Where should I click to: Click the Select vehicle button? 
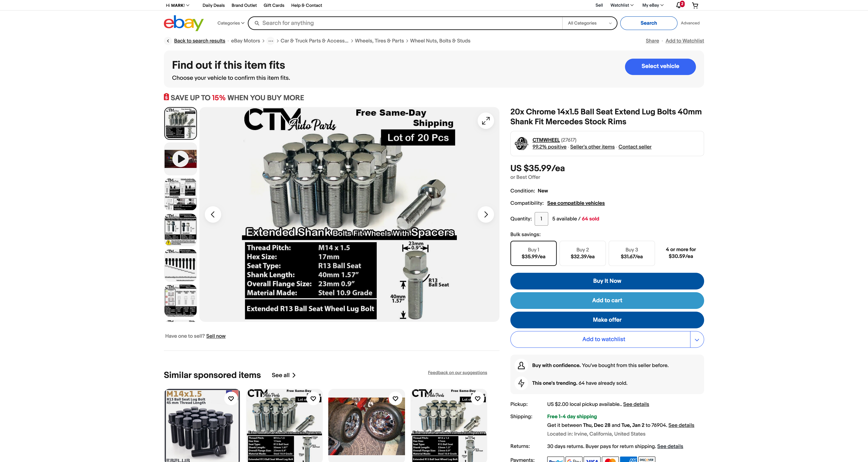click(x=660, y=67)
